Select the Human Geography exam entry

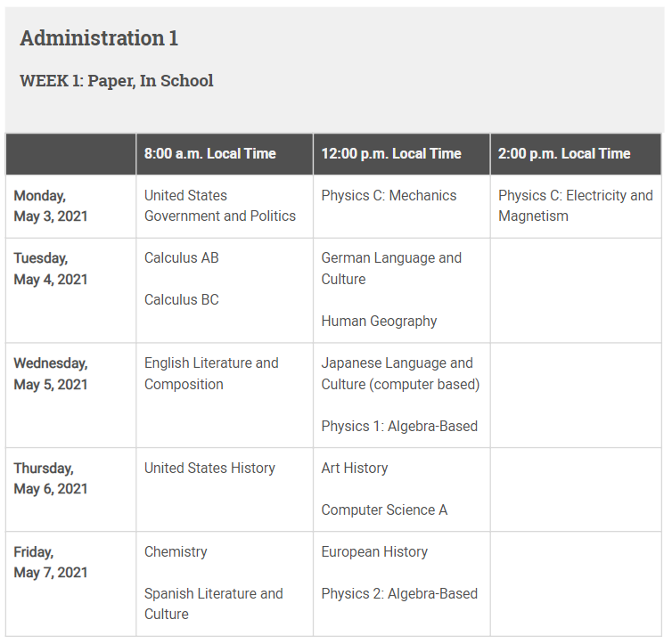click(379, 322)
